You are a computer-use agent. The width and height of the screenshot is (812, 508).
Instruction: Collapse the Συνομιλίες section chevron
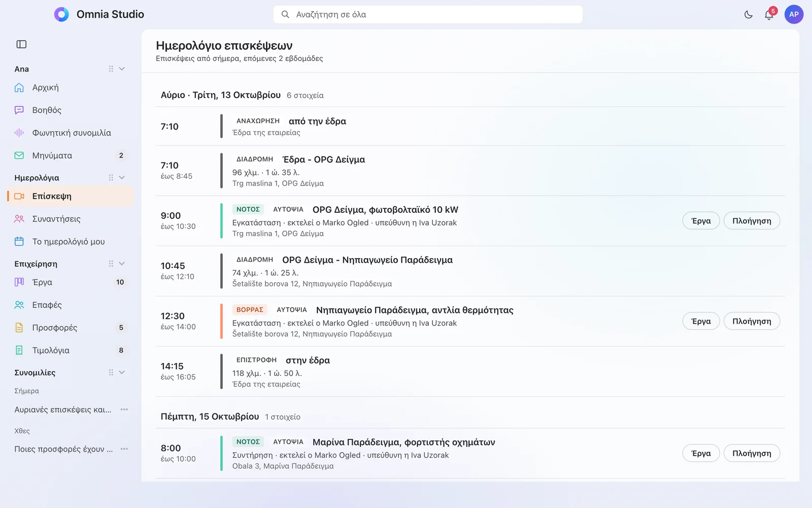[x=122, y=372]
